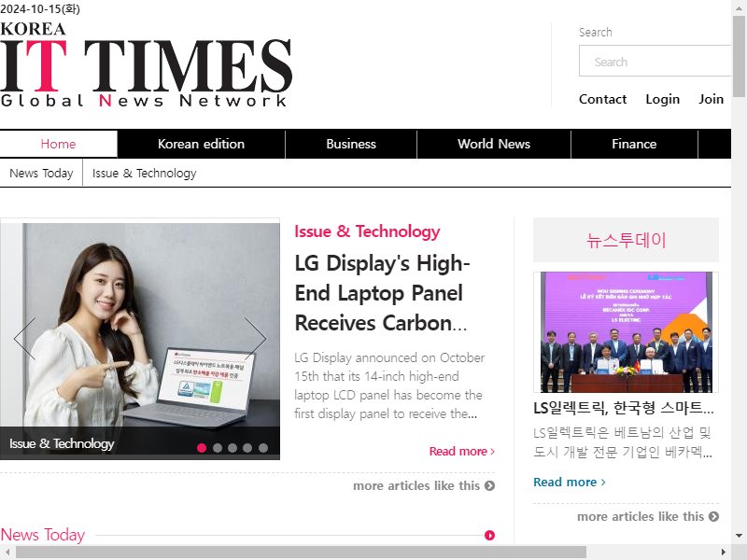
Task: Click the horizontal scrollbar right arrow
Action: (724, 553)
